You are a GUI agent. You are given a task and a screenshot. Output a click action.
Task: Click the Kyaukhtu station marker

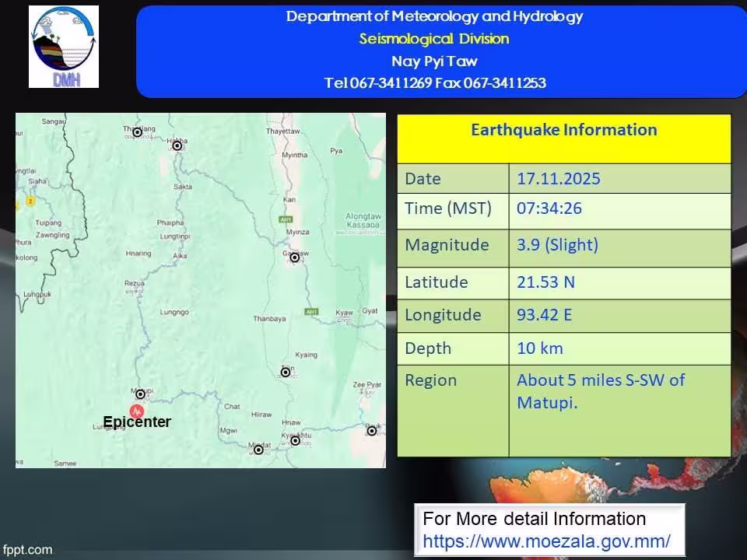(x=295, y=441)
